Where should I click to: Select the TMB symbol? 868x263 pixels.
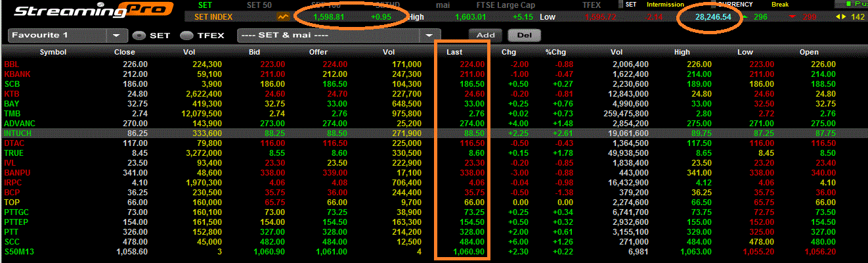point(12,114)
